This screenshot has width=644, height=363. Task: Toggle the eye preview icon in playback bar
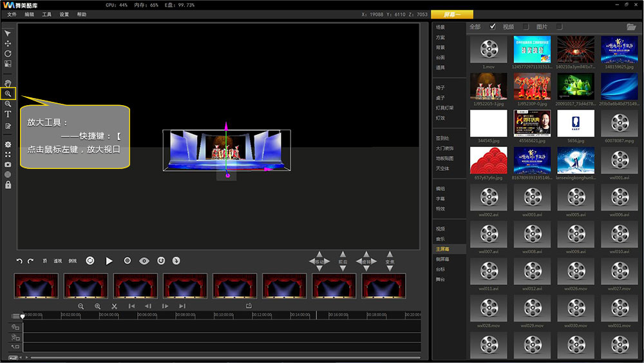[x=144, y=260]
